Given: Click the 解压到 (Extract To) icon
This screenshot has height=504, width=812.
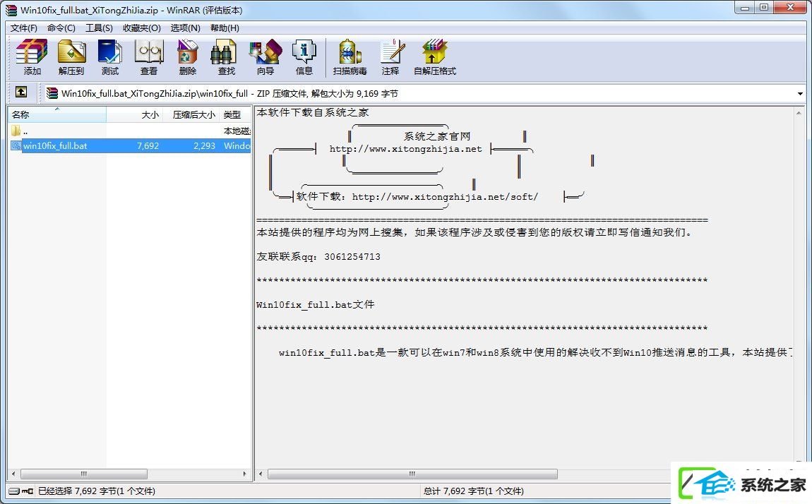Looking at the screenshot, I should tap(71, 57).
